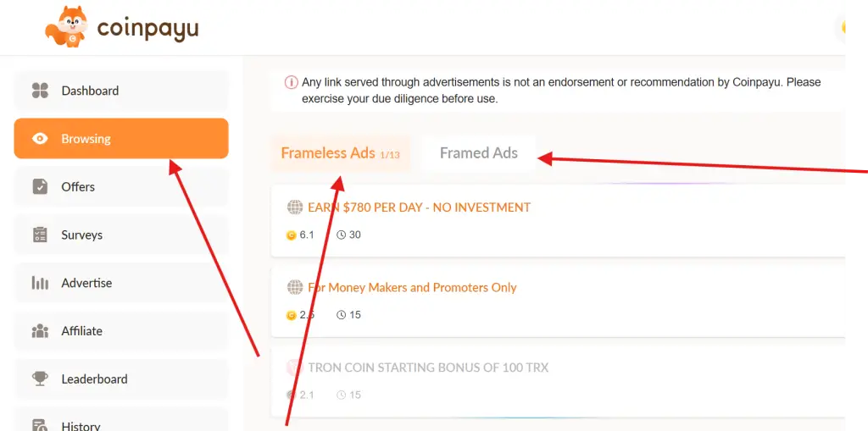
Task: Click the Browsing eye icon
Action: [40, 139]
